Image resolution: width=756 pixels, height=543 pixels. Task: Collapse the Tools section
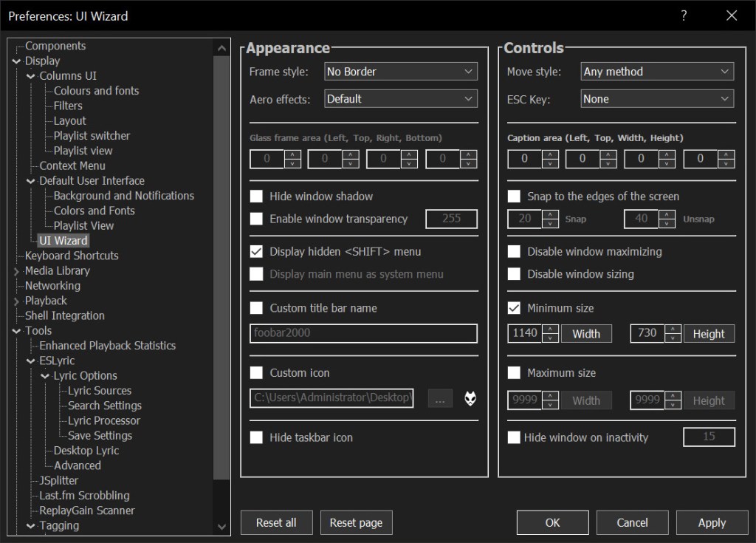tap(16, 330)
